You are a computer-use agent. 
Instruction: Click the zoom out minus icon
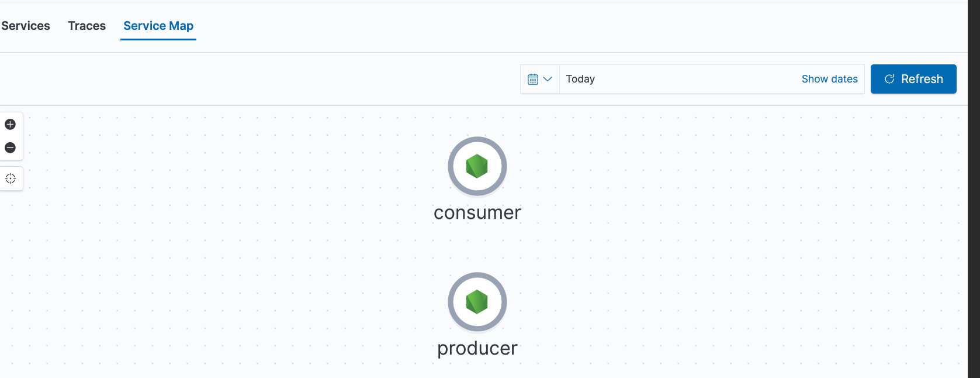10,147
